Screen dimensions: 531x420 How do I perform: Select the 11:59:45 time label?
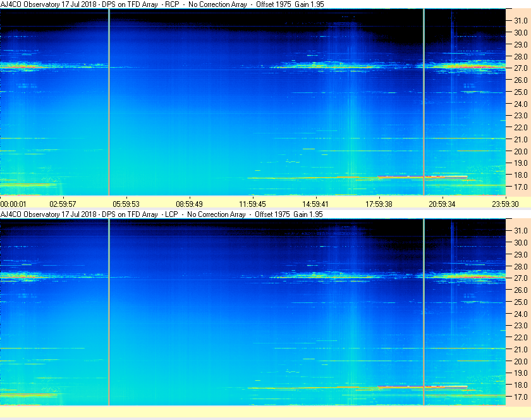point(253,204)
